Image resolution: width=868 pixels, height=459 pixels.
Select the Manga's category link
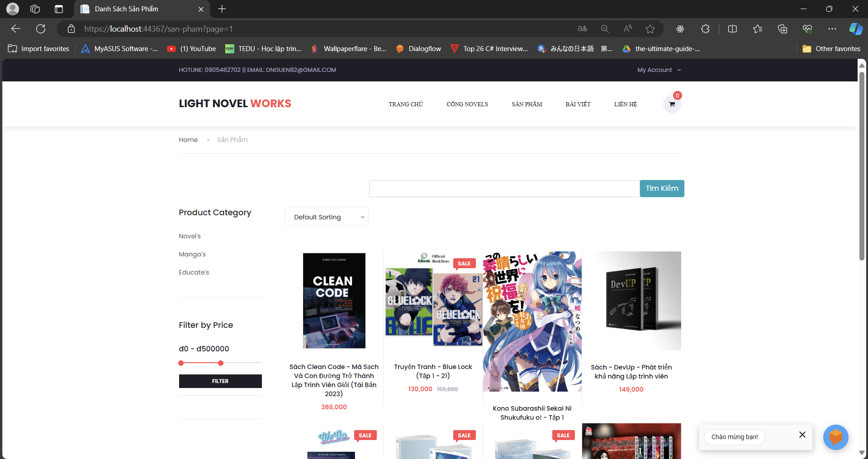click(x=192, y=254)
